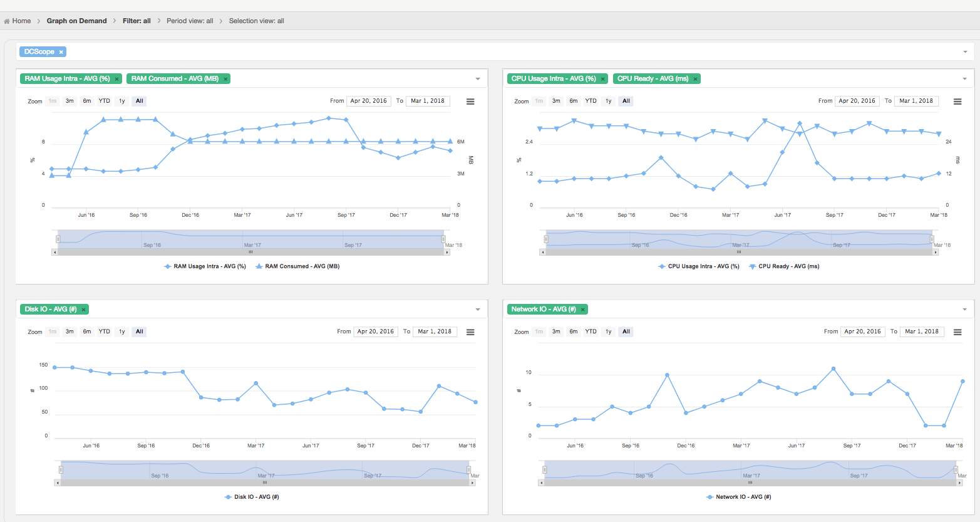Set Network IO chart zoom to YTD
Image resolution: width=980 pixels, height=522 pixels.
591,331
